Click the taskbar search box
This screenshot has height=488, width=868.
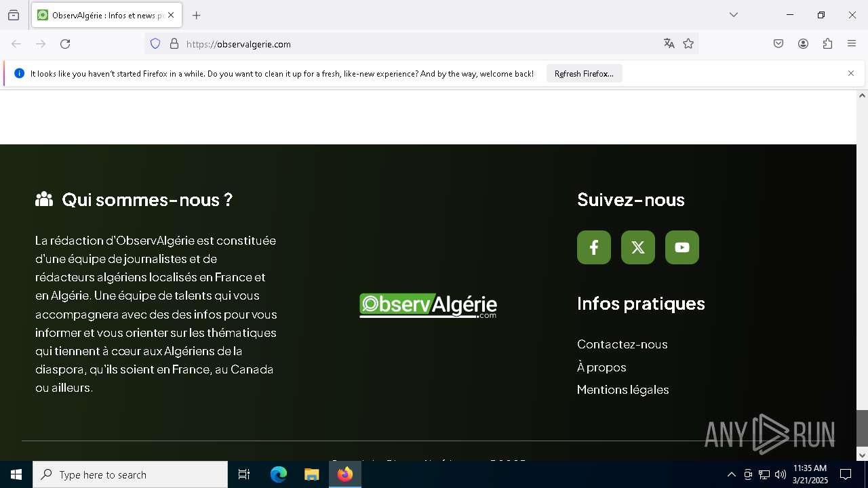[x=130, y=474]
